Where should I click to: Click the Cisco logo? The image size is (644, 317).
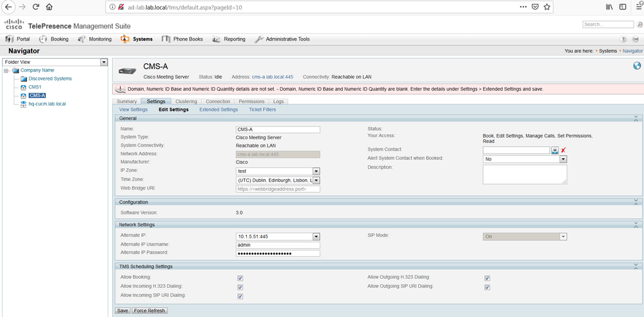(14, 24)
